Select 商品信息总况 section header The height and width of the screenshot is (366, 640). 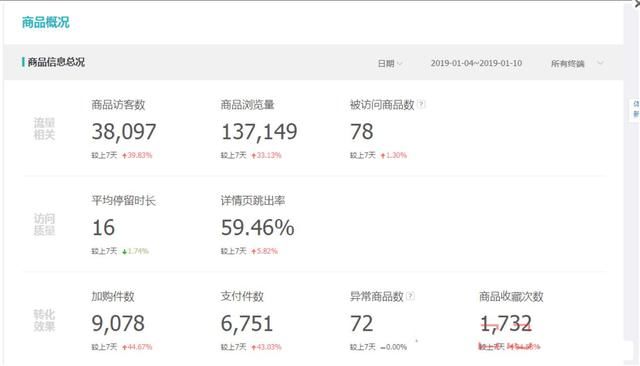(x=56, y=62)
